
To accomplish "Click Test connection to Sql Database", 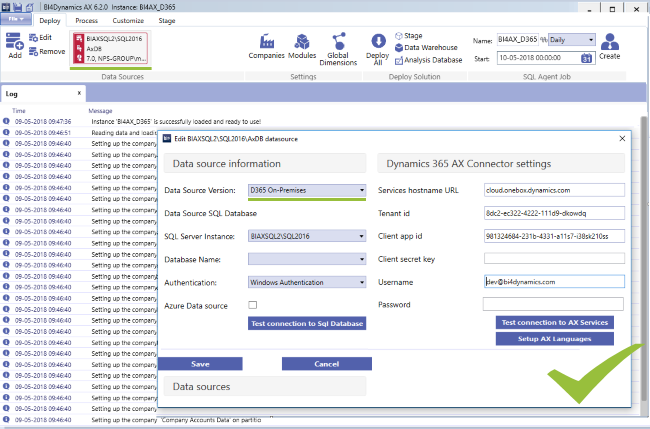I will (307, 323).
